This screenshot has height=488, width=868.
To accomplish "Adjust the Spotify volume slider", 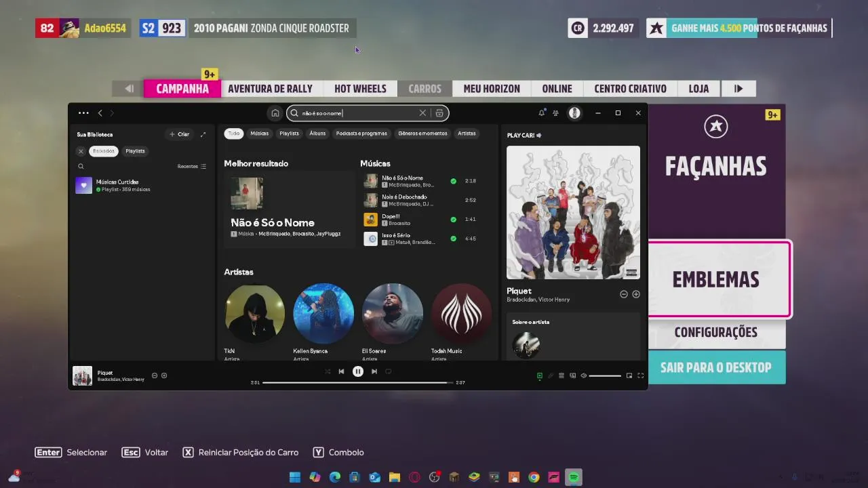I will coord(605,375).
